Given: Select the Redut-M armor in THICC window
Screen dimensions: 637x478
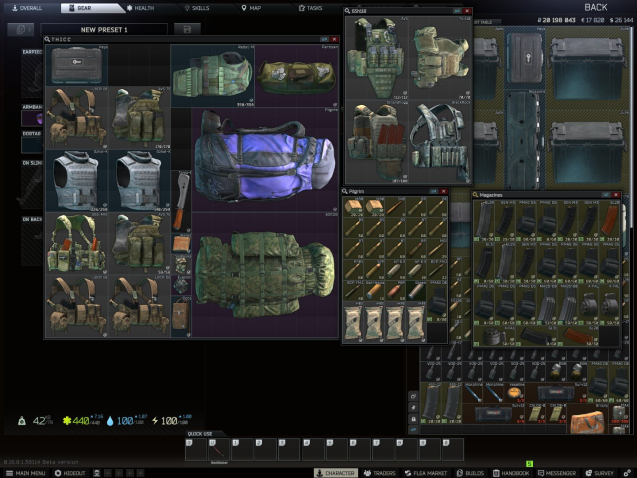Looking at the screenshot, I should pos(212,76).
